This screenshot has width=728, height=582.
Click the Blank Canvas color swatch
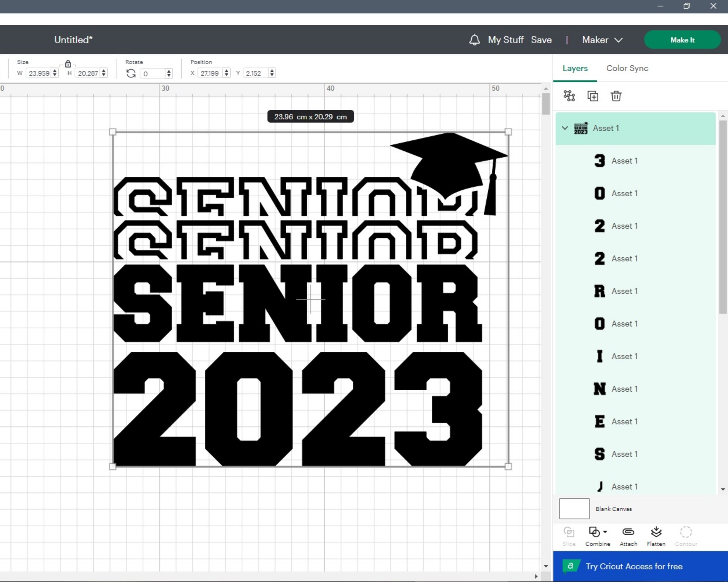pyautogui.click(x=574, y=509)
